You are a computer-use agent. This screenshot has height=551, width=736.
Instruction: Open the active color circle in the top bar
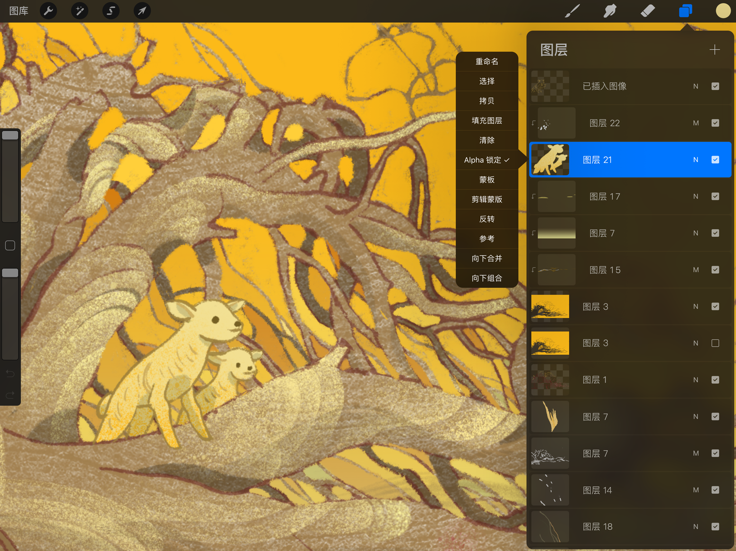pos(723,11)
